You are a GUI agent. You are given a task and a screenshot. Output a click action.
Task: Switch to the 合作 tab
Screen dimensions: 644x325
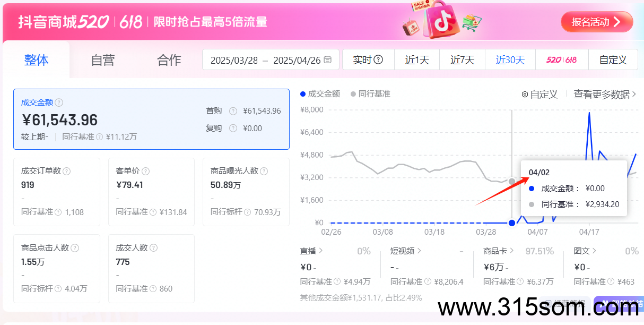pos(169,60)
